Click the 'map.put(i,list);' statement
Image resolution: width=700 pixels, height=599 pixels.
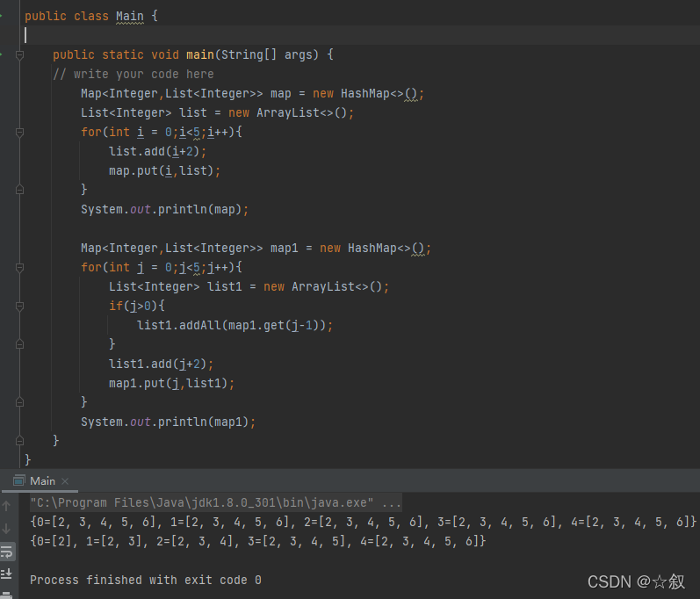coord(165,171)
